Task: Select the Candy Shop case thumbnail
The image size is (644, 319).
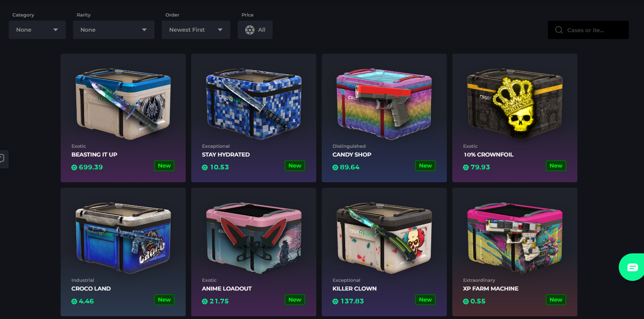Action: pos(384,104)
